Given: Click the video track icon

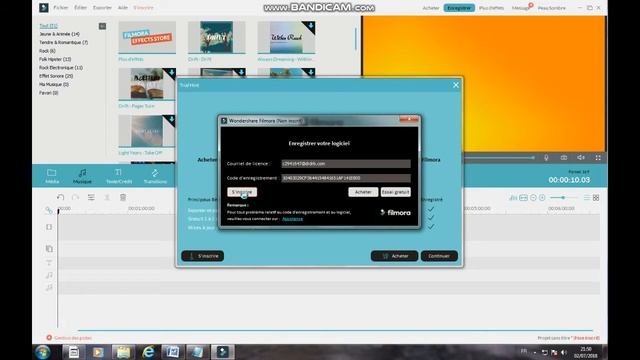Looking at the screenshot, I should [49, 227].
